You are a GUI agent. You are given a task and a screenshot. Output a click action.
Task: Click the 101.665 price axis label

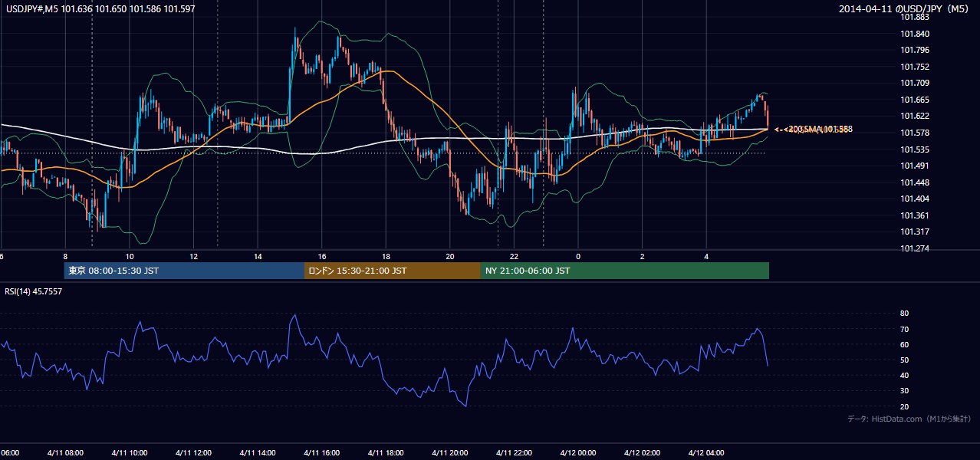pos(916,100)
